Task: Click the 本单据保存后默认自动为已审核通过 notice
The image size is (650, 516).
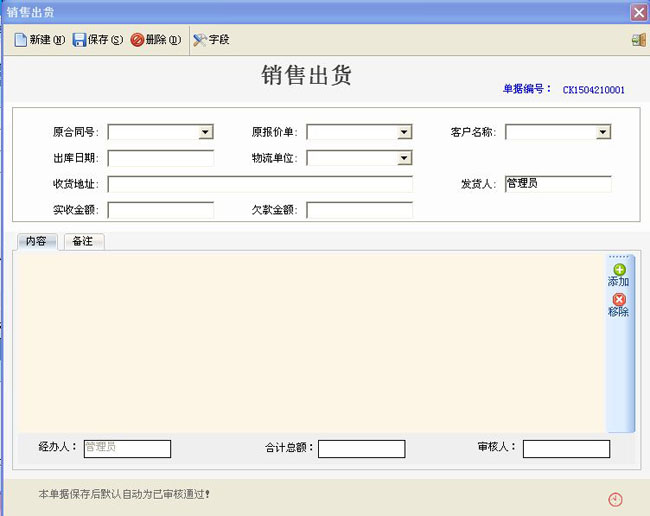Action: 124,494
